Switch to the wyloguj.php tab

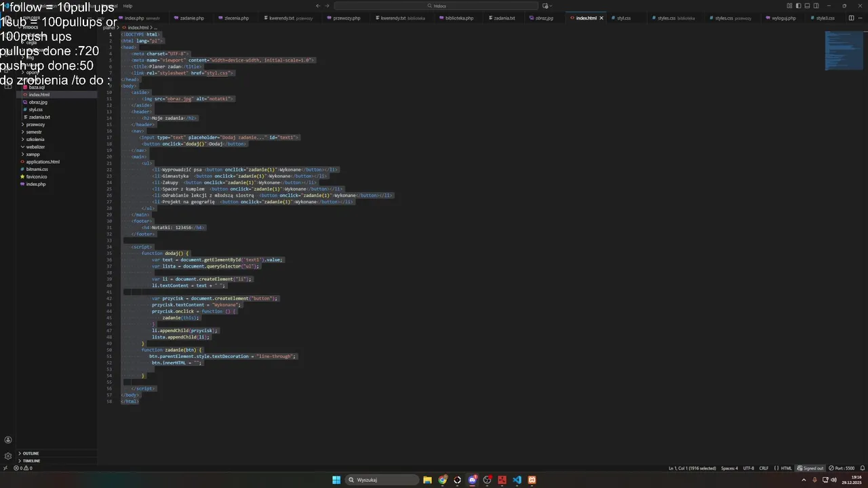point(783,18)
